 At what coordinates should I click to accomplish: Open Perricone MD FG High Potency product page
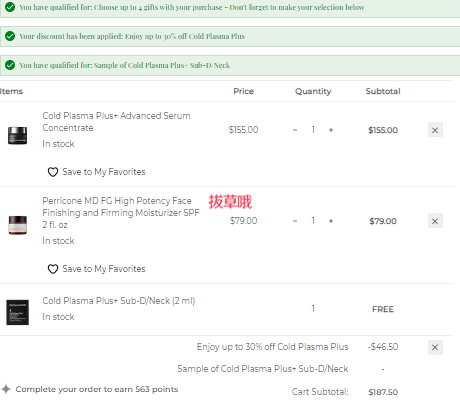tap(121, 213)
